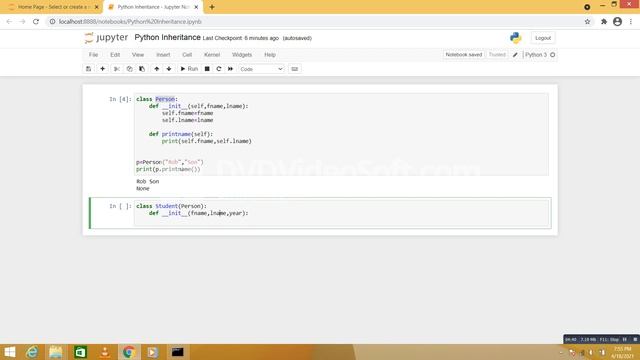Close the Python Inheritance browser tab

tap(196, 7)
